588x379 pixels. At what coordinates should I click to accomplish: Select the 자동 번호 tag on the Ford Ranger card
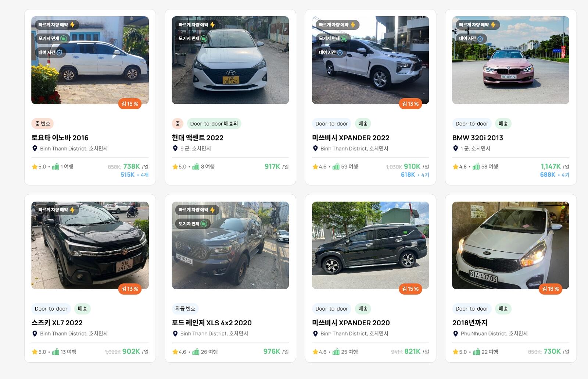(x=185, y=309)
